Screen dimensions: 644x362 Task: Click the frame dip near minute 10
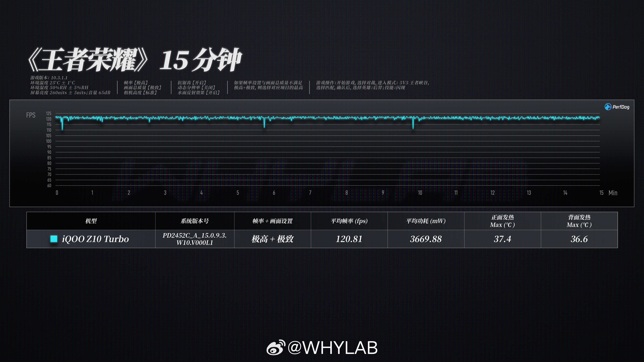413,123
